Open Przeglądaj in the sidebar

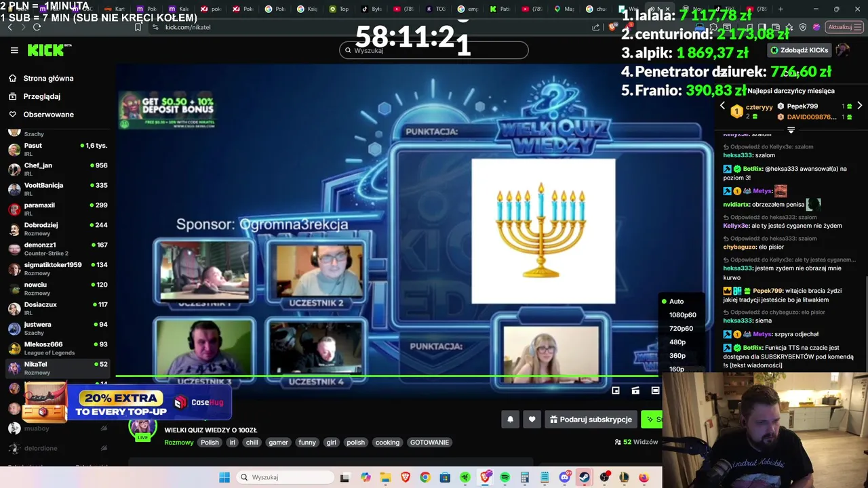pyautogui.click(x=35, y=96)
